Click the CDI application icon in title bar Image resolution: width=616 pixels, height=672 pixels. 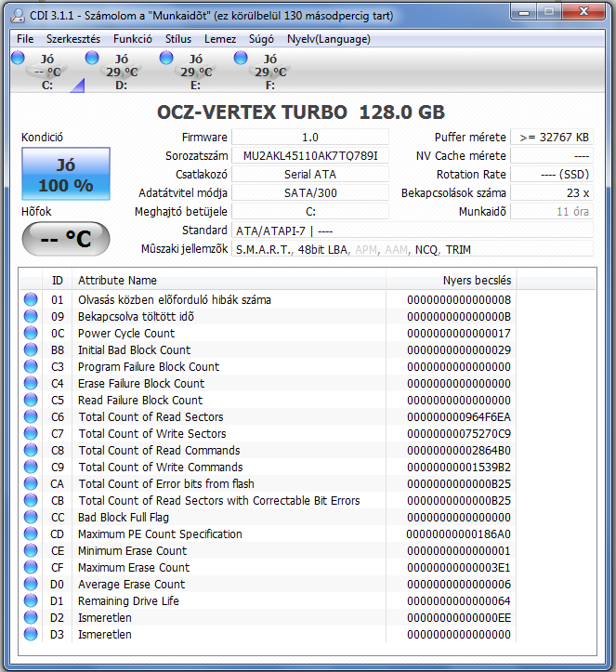pos(18,16)
